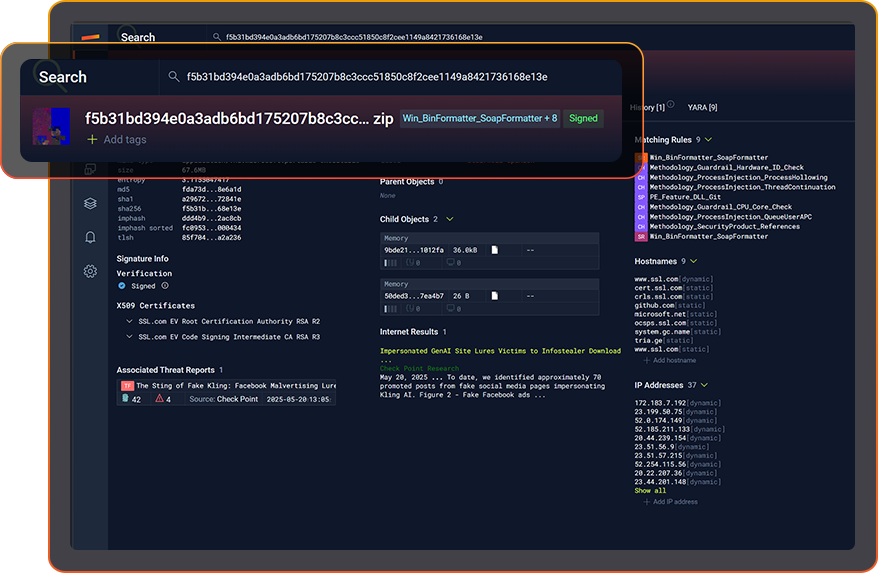Click the green Signed tag
Image resolution: width=878 pixels, height=573 pixels.
coord(583,118)
